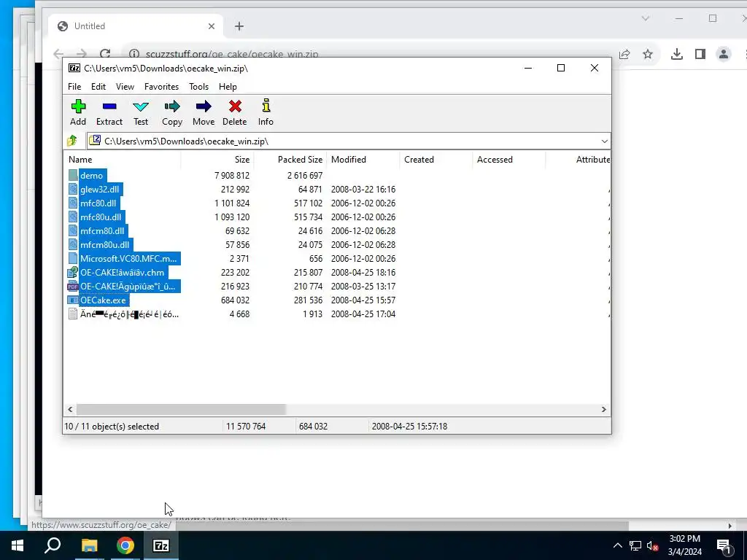Open the Edit menu
Screen dimensions: 747x560
coord(98,87)
